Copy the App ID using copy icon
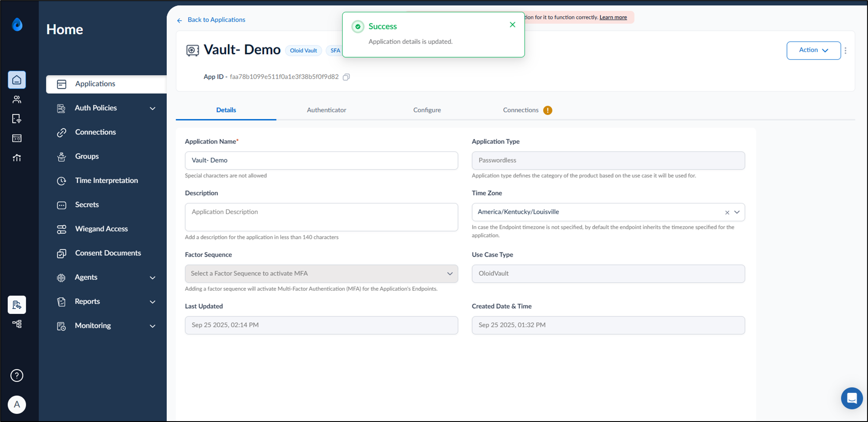 pyautogui.click(x=346, y=77)
